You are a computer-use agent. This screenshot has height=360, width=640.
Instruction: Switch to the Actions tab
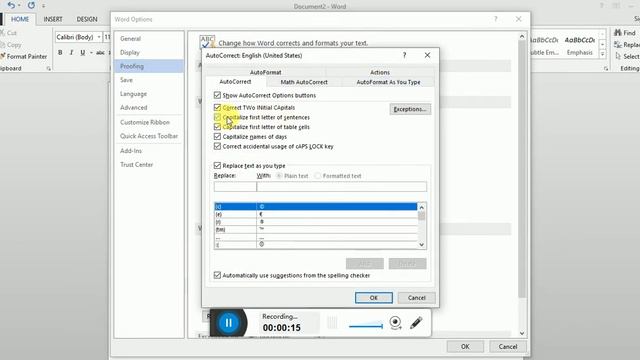pos(380,72)
